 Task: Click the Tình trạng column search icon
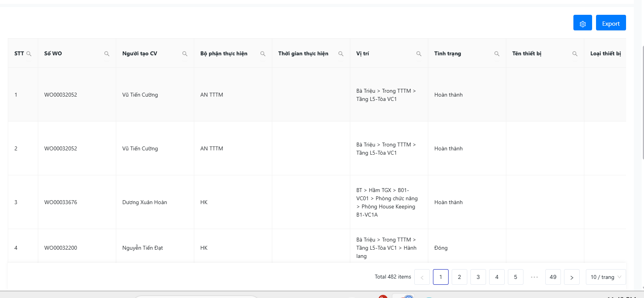pyautogui.click(x=497, y=54)
